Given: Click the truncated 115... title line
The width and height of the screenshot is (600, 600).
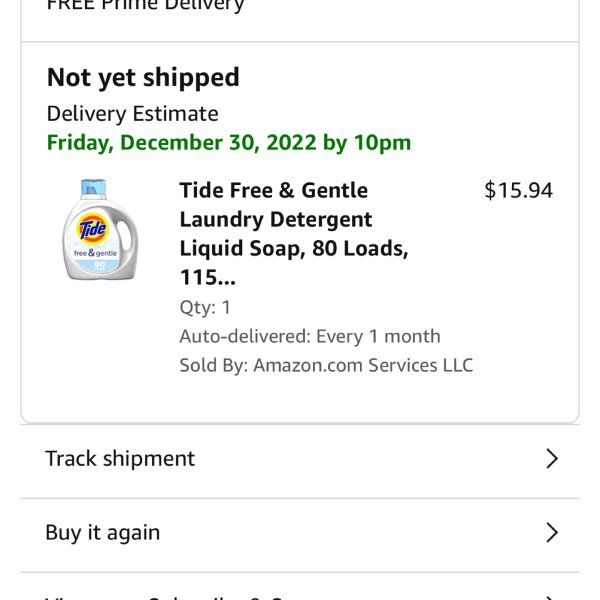Looking at the screenshot, I should pyautogui.click(x=208, y=277).
